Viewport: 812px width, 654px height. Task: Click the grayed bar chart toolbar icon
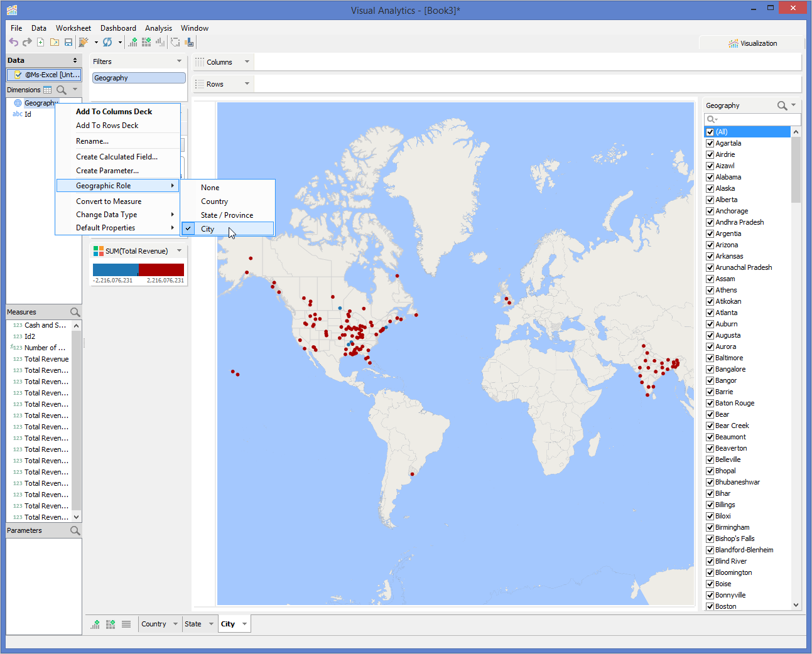click(160, 42)
